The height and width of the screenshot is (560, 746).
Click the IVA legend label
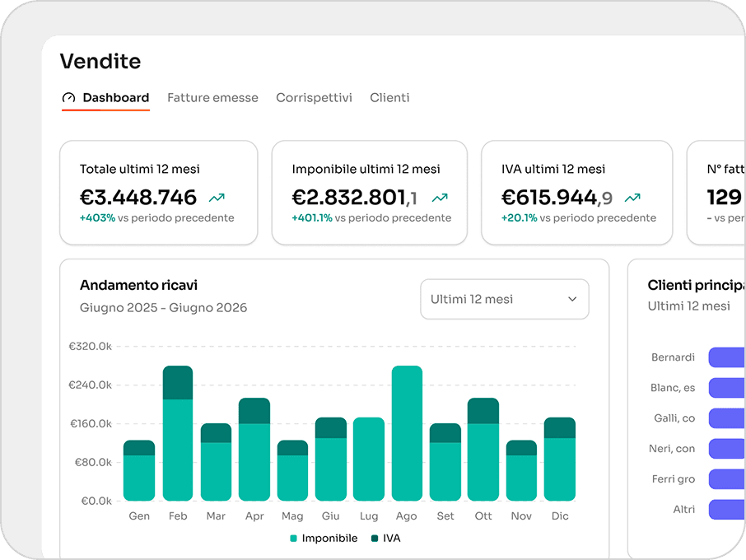[392, 538]
